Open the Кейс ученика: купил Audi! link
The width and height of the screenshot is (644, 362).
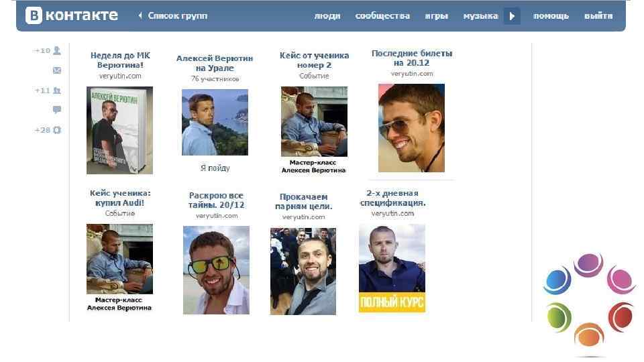click(x=120, y=198)
